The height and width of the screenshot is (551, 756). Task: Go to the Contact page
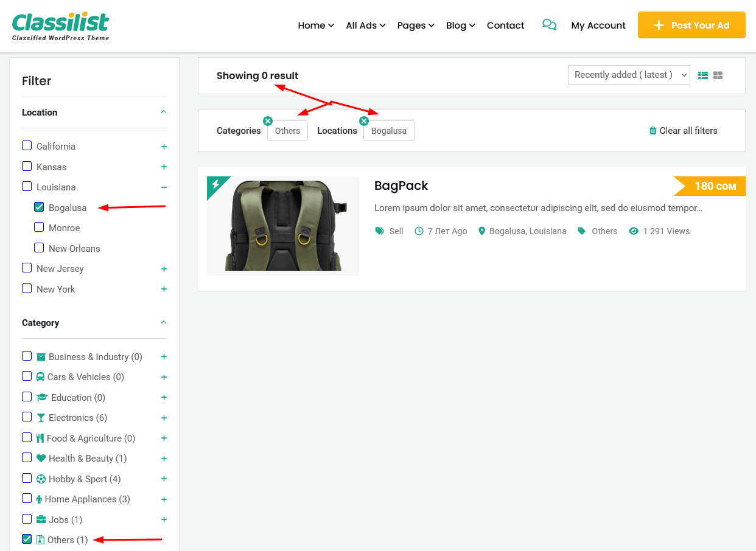505,26
